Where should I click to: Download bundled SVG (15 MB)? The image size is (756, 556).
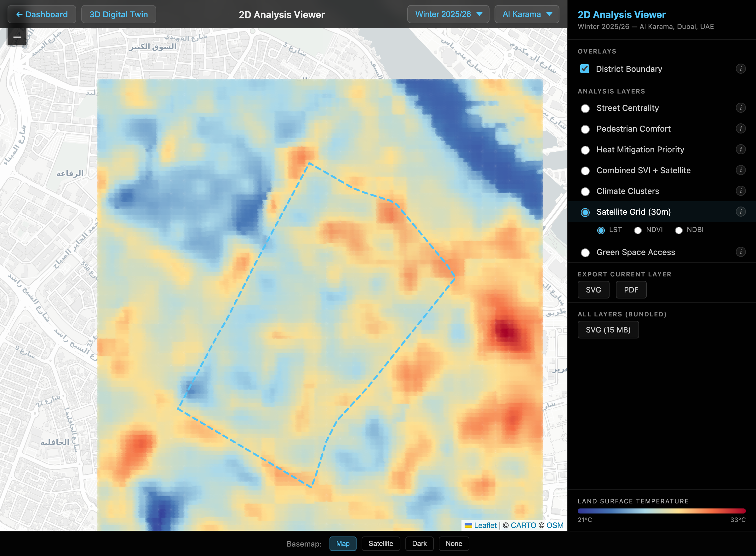click(608, 330)
